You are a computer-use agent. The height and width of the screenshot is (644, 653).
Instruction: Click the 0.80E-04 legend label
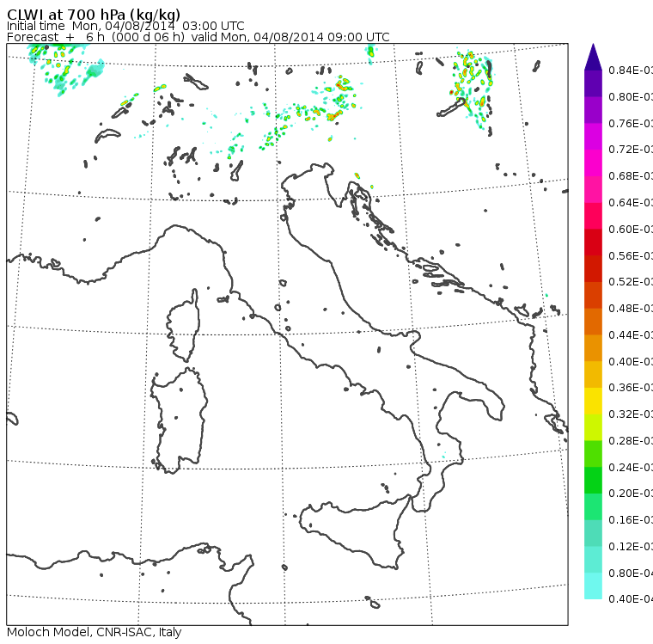pos(631,573)
